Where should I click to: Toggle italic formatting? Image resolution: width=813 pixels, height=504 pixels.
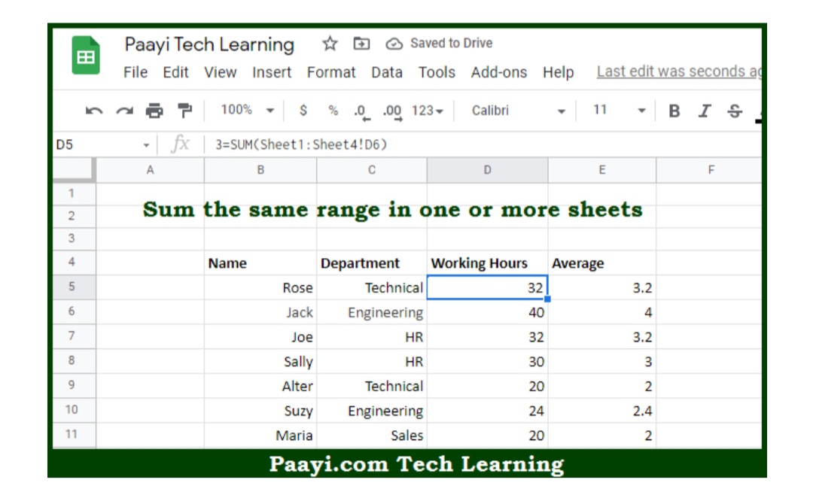704,111
